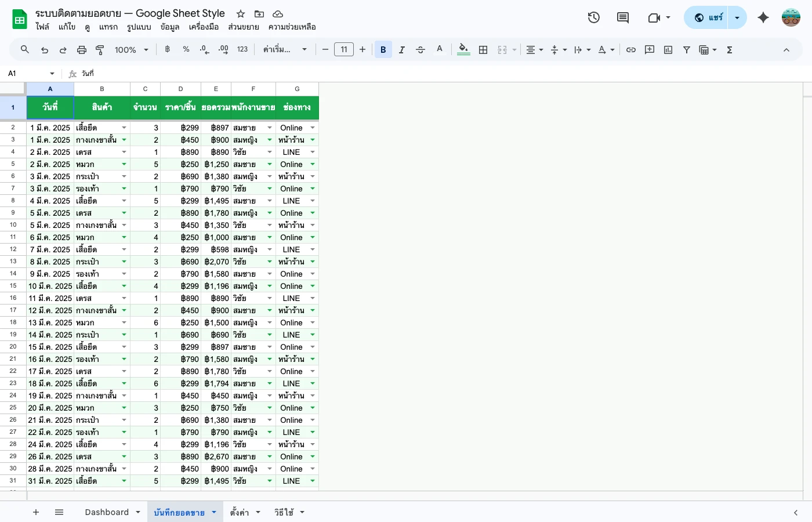Toggle strikethrough formatting

[420, 49]
